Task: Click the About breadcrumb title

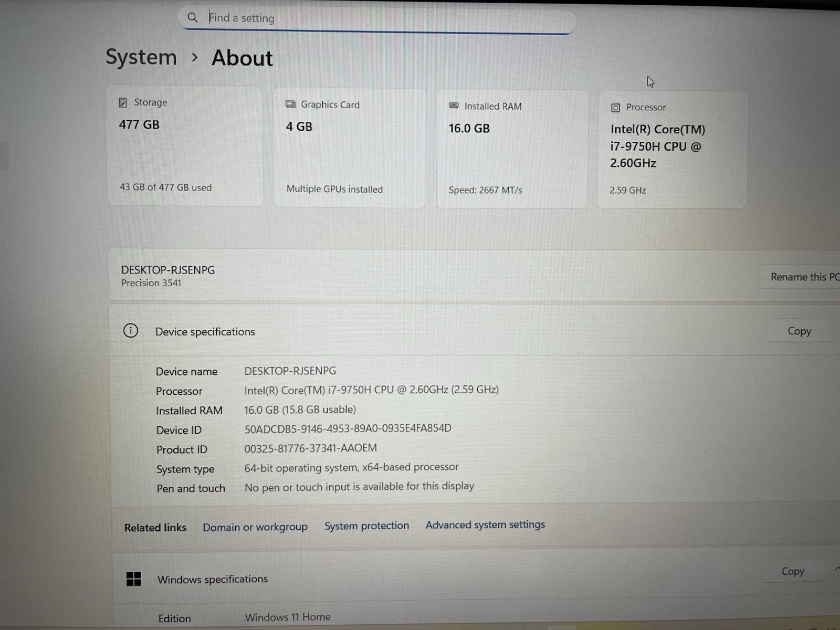Action: click(x=242, y=58)
